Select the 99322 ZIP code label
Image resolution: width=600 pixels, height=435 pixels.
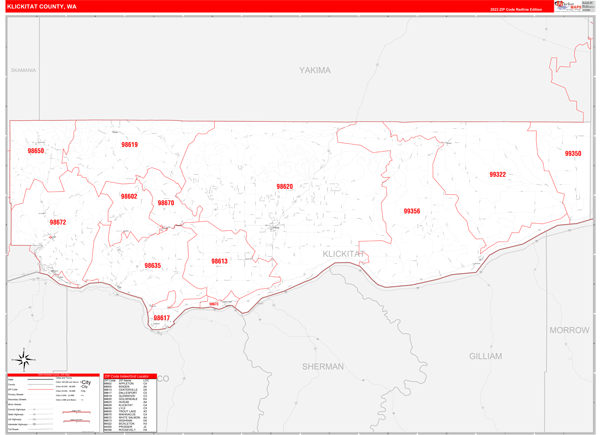(497, 175)
